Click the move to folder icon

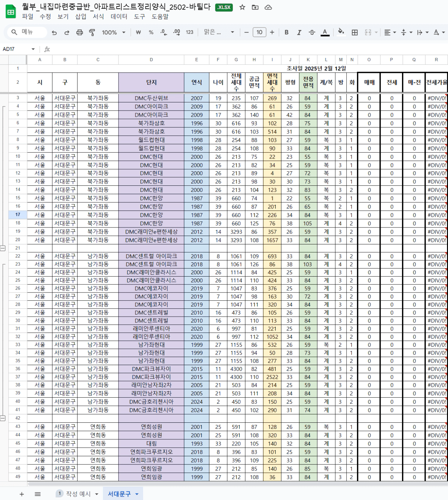click(x=255, y=7)
